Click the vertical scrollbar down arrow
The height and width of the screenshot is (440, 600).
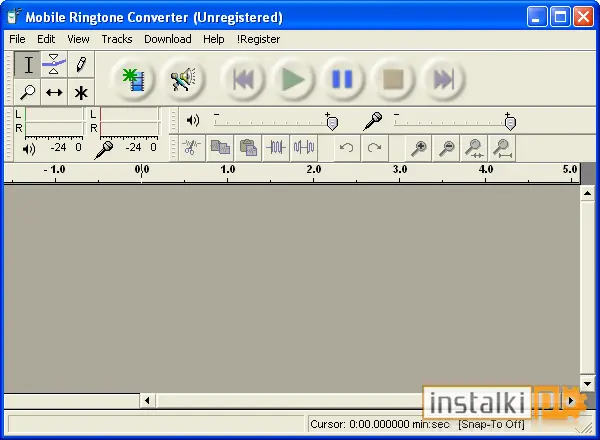tap(587, 383)
